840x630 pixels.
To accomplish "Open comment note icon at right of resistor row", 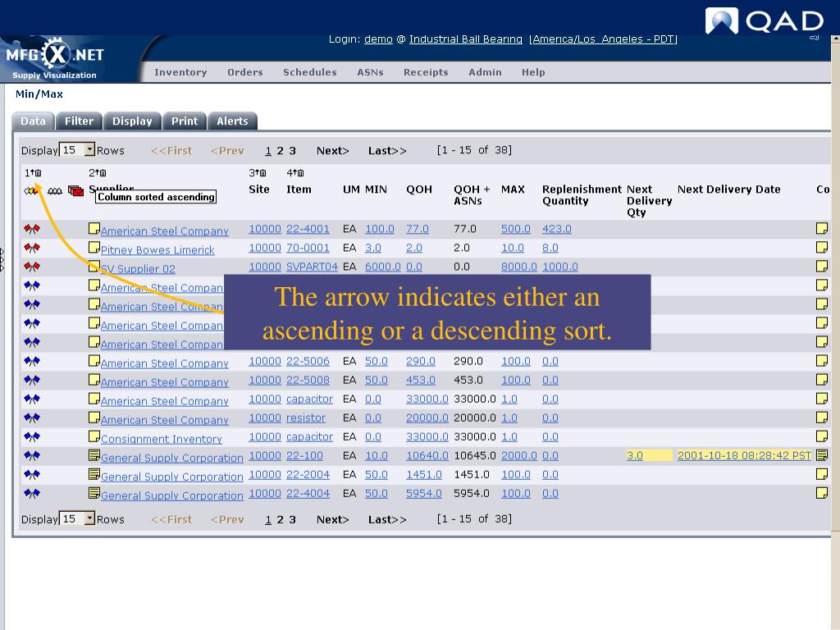I will coord(822,418).
